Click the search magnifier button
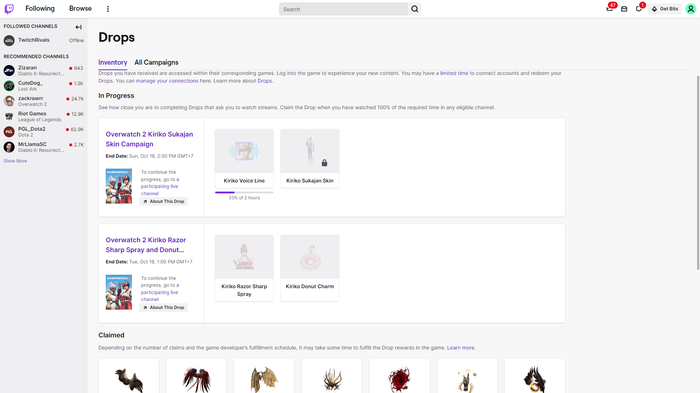Image resolution: width=700 pixels, height=393 pixels. (x=415, y=9)
